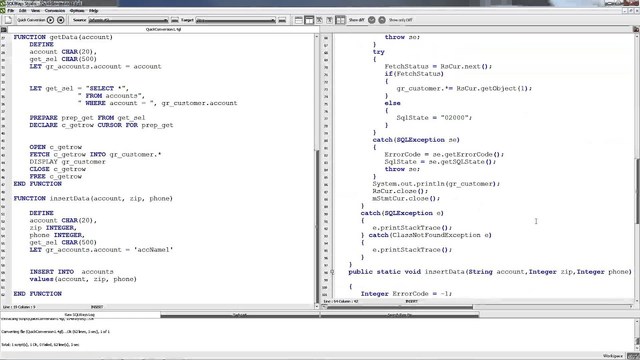Image resolution: width=640 pixels, height=360 pixels.
Task: Click the 'FUNCTION getData(account)' line
Action: coord(63,37)
